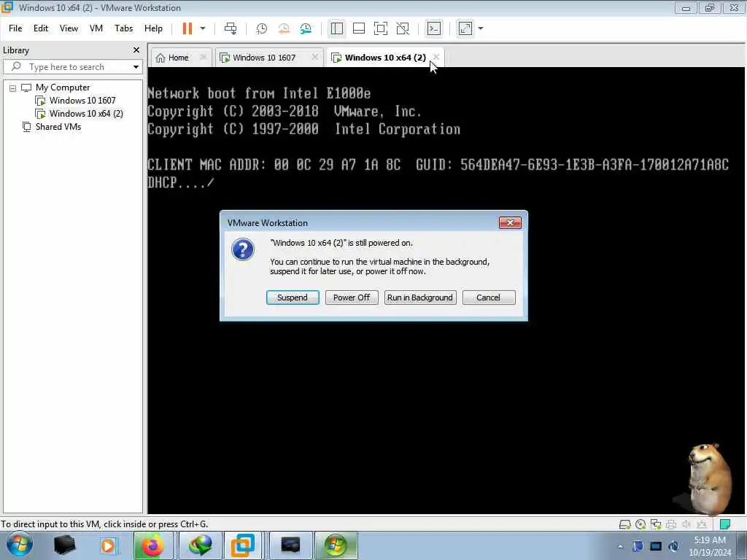Screen dimensions: 747x560
Task: Open the black folder taskbar icon
Action: 65,545
